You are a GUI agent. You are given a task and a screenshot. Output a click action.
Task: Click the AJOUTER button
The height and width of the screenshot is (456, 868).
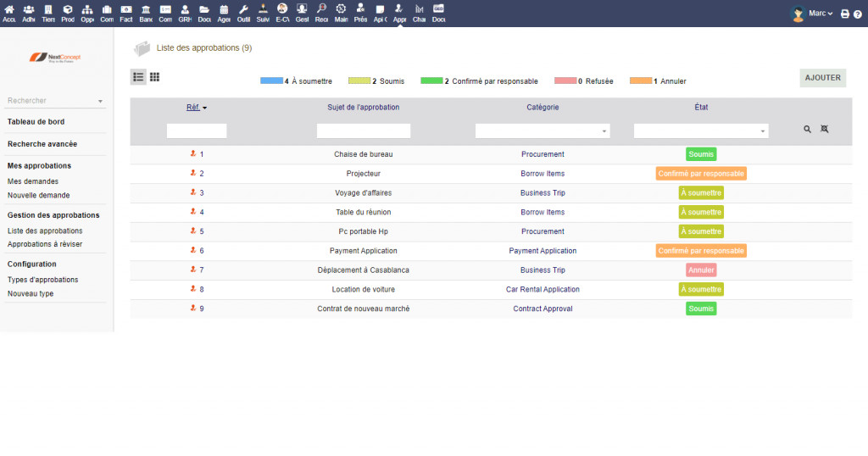[822, 78]
